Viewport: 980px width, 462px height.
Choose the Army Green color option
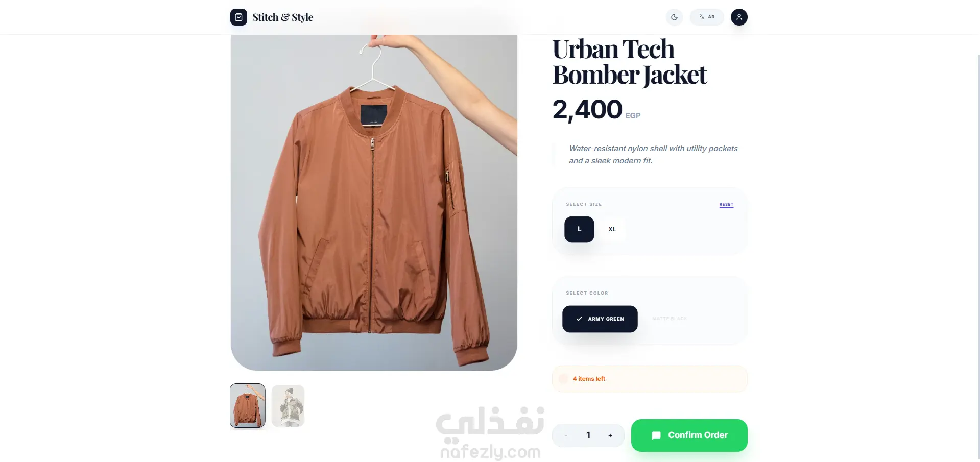tap(600, 319)
